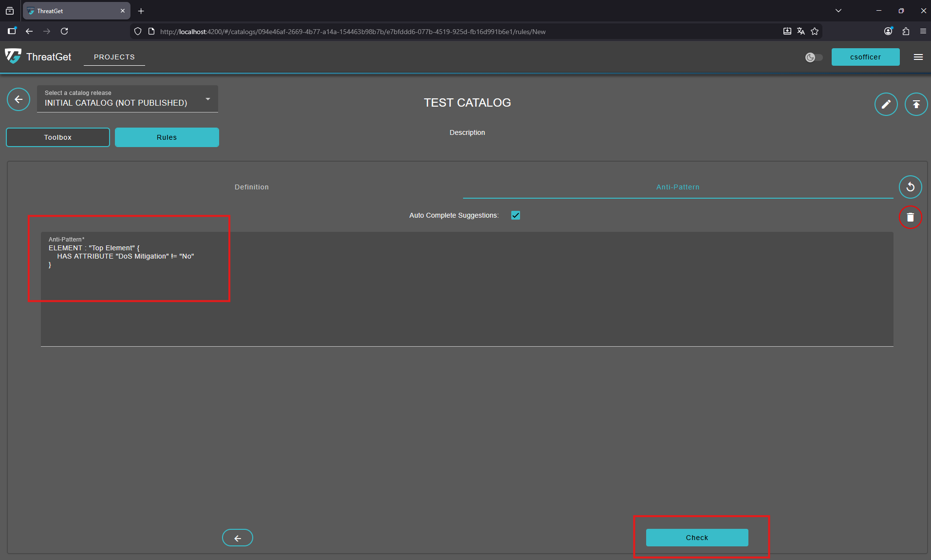Image resolution: width=931 pixels, height=560 pixels.
Task: Click the back arrow beside catalog release
Action: pos(19,100)
